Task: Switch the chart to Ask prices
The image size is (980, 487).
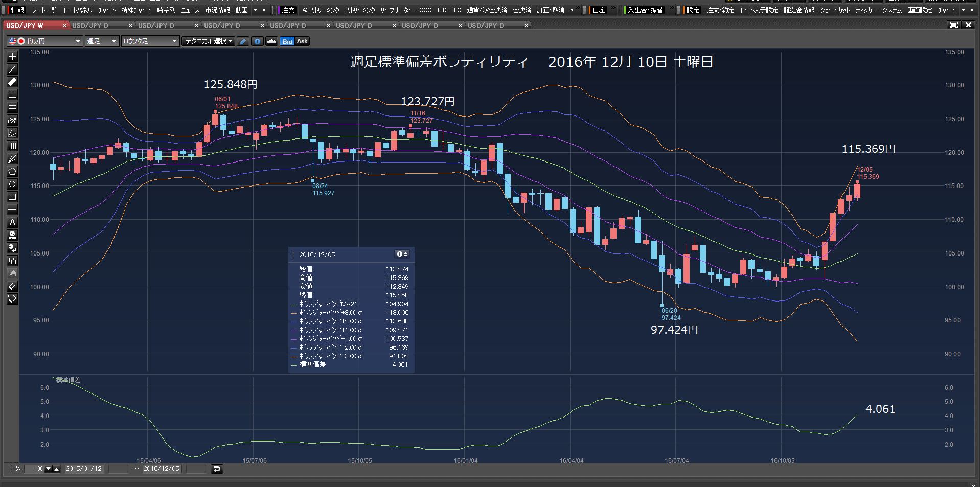Action: (x=302, y=41)
